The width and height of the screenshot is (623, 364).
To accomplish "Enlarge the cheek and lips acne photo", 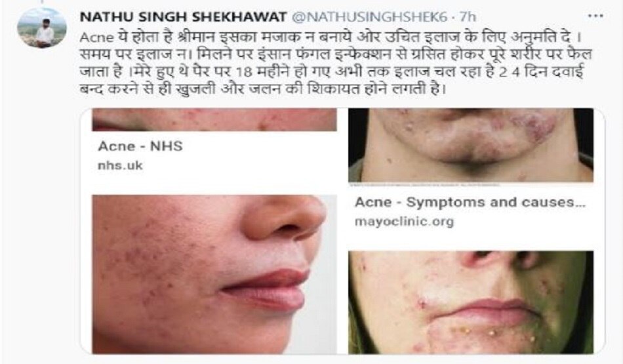I will [214, 273].
